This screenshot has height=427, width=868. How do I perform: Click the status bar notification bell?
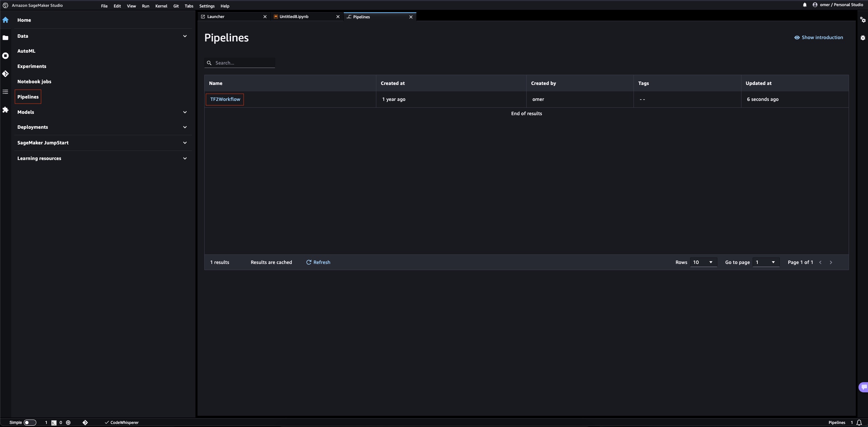click(x=859, y=423)
